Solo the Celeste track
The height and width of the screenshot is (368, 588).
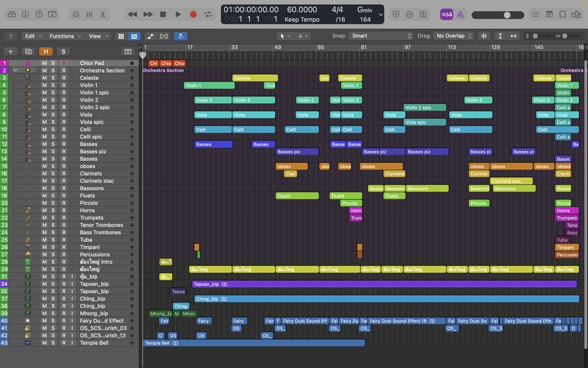(x=53, y=78)
